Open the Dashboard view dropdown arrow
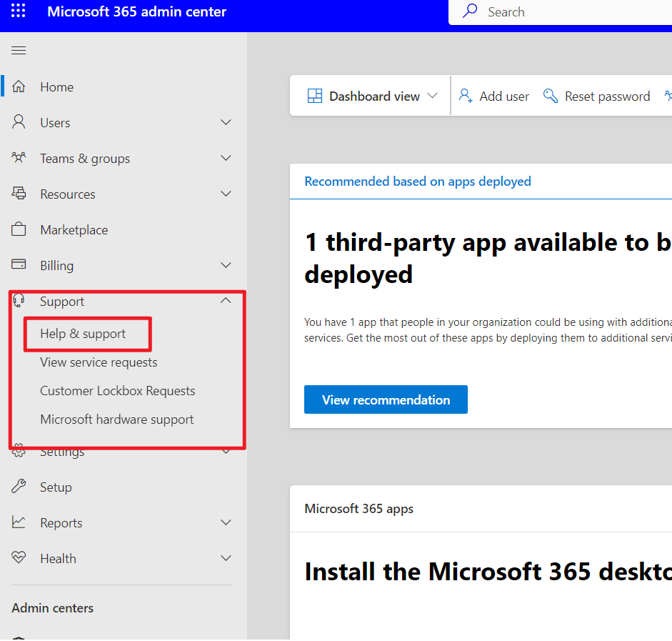The height and width of the screenshot is (641, 672). (x=433, y=96)
